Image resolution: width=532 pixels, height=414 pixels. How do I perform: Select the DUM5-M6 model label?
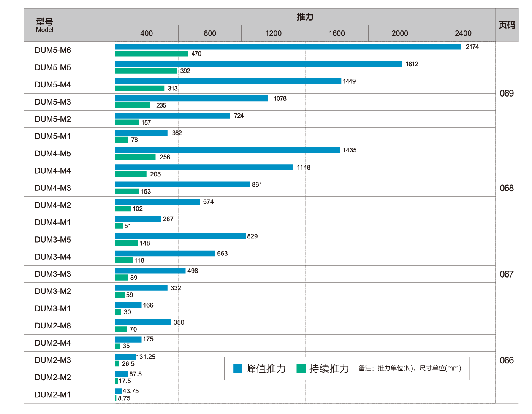53,50
